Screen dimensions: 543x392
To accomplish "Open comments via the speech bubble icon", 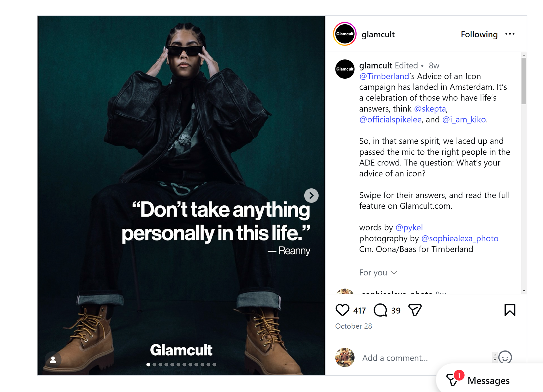I will [380, 310].
